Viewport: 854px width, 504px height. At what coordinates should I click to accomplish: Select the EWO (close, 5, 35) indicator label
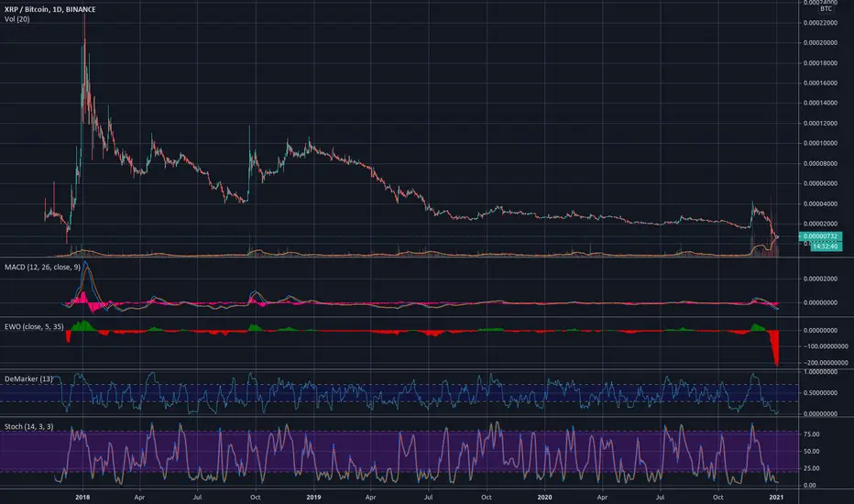click(34, 327)
